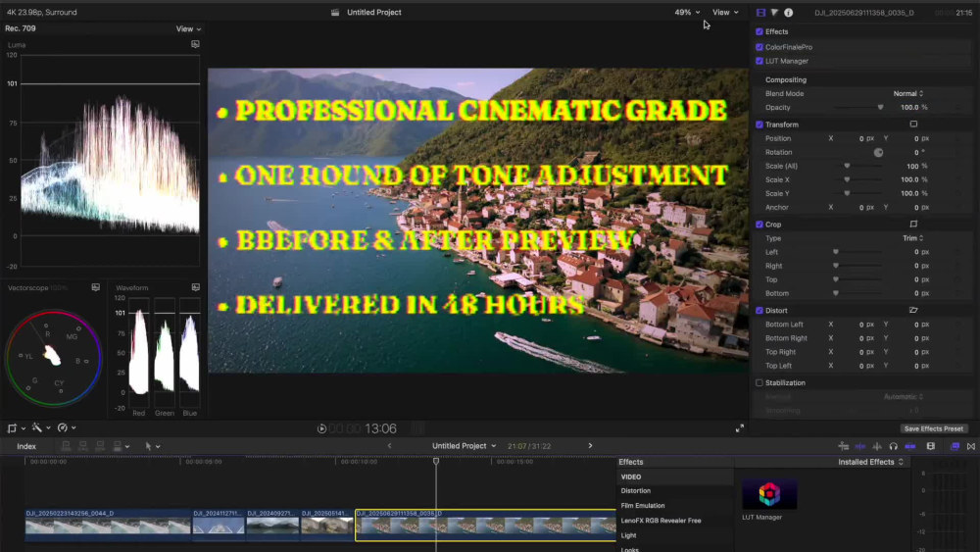Disable the LUT Manager effect checkbox
The width and height of the screenshot is (980, 552).
click(x=759, y=61)
